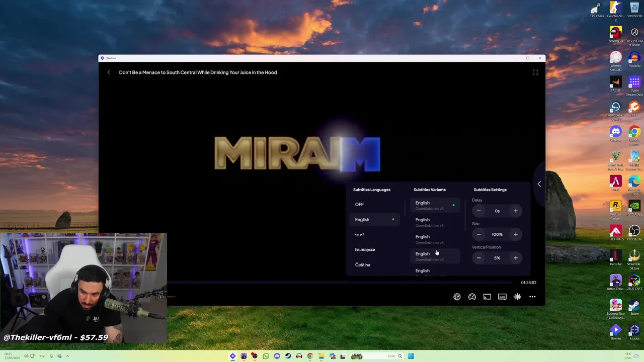Expand the side drawer arrow at window edge
The width and height of the screenshot is (644, 362).
(539, 184)
